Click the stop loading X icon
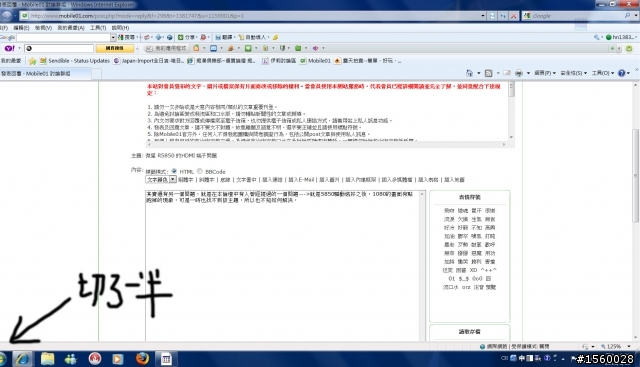 pyautogui.click(x=513, y=16)
